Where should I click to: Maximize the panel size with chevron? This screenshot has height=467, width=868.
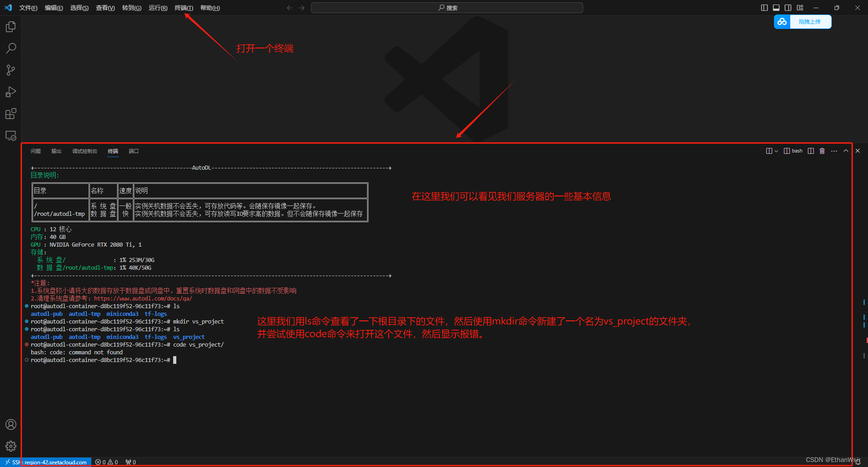click(x=846, y=151)
